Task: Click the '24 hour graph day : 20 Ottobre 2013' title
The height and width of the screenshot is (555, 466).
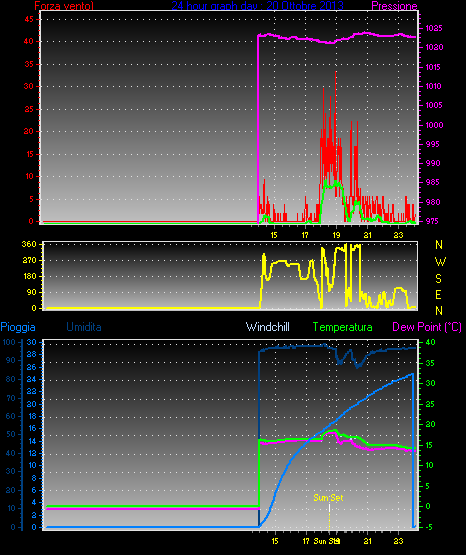Action: coord(258,5)
